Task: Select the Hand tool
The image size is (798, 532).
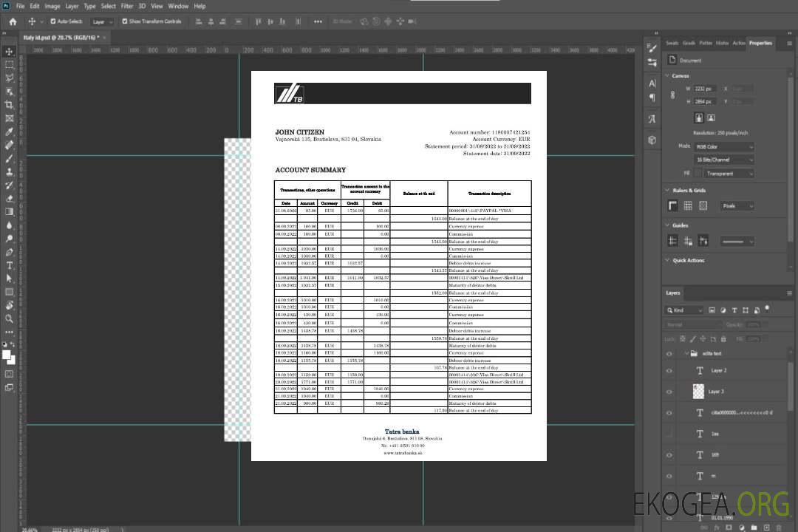Action: (x=9, y=305)
